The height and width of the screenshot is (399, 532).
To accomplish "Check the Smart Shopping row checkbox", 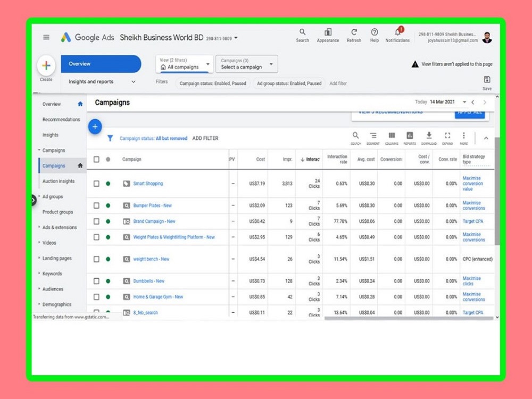I will tap(96, 184).
